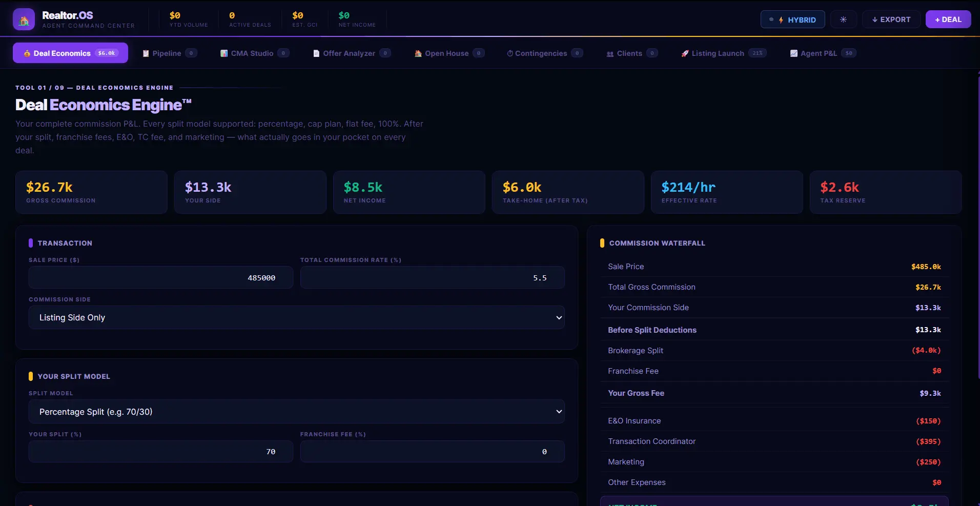Click the Clients people icon
Viewport: 980px width, 506px height.
(x=610, y=53)
